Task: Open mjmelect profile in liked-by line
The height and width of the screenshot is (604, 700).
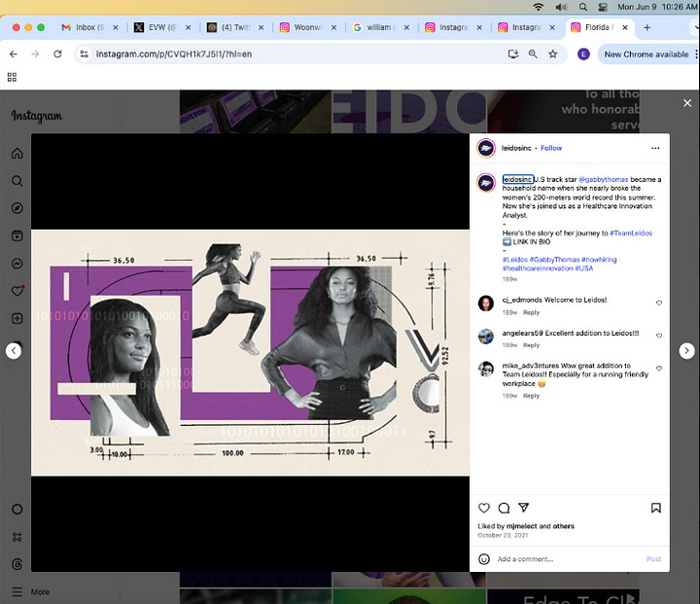Action: pyautogui.click(x=521, y=526)
